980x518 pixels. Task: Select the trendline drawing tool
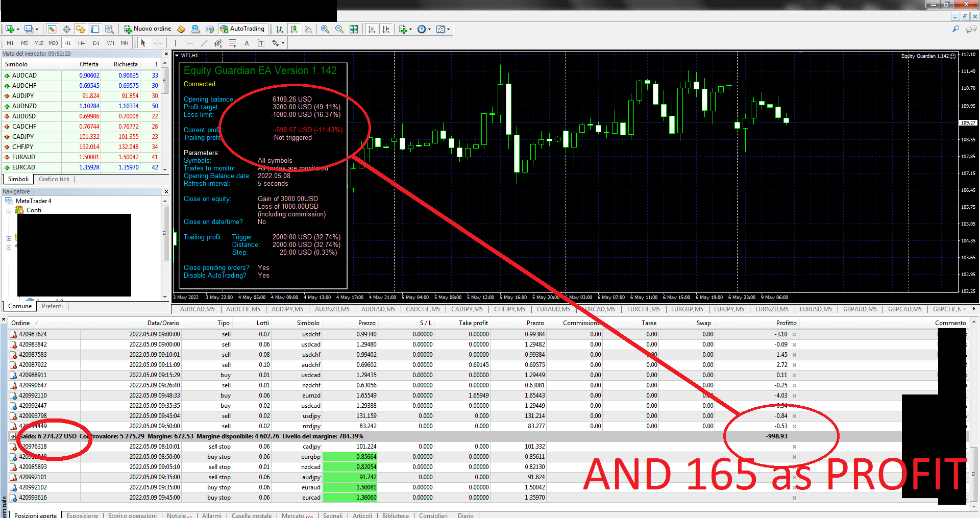pyautogui.click(x=204, y=43)
